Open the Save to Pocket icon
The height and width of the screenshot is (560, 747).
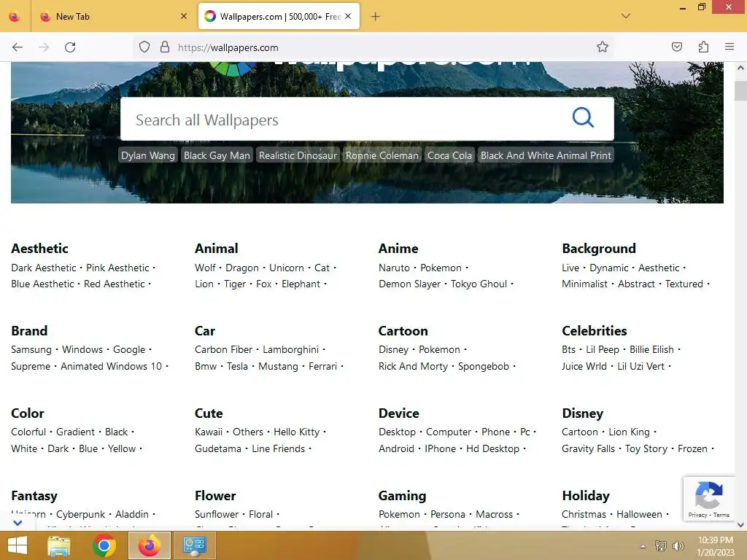pyautogui.click(x=676, y=47)
